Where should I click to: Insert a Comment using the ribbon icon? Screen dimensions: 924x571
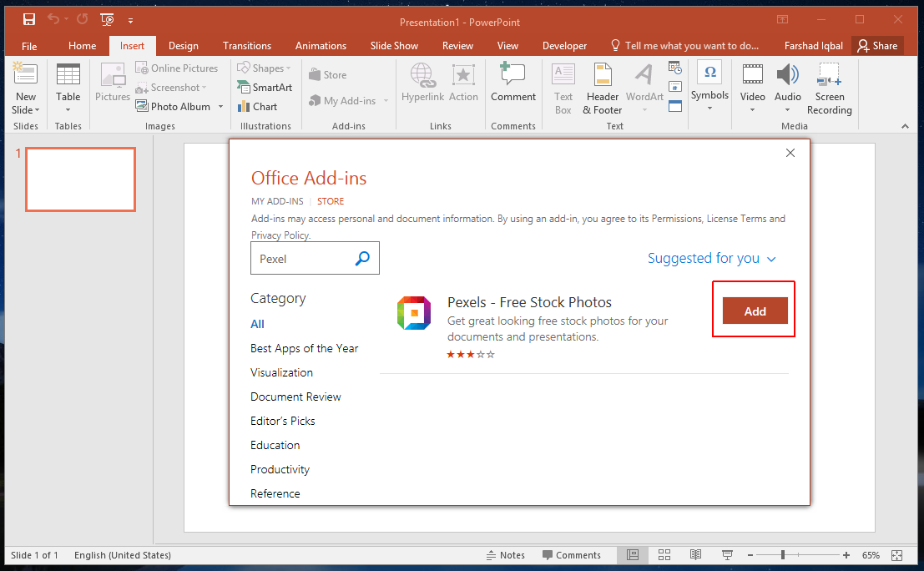512,75
